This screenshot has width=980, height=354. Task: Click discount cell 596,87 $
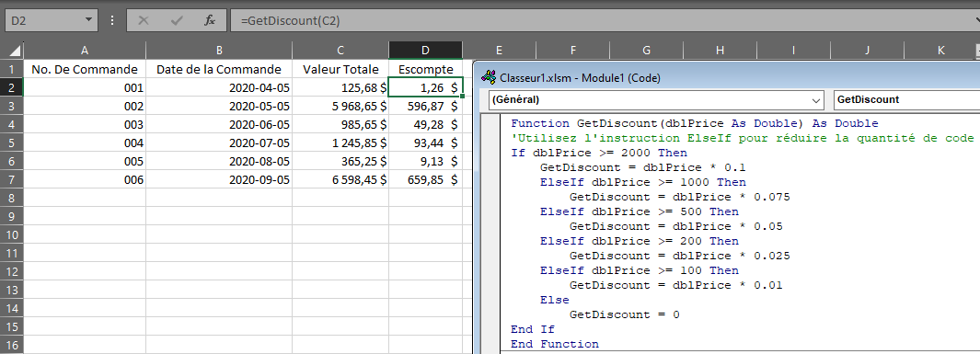[x=426, y=106]
